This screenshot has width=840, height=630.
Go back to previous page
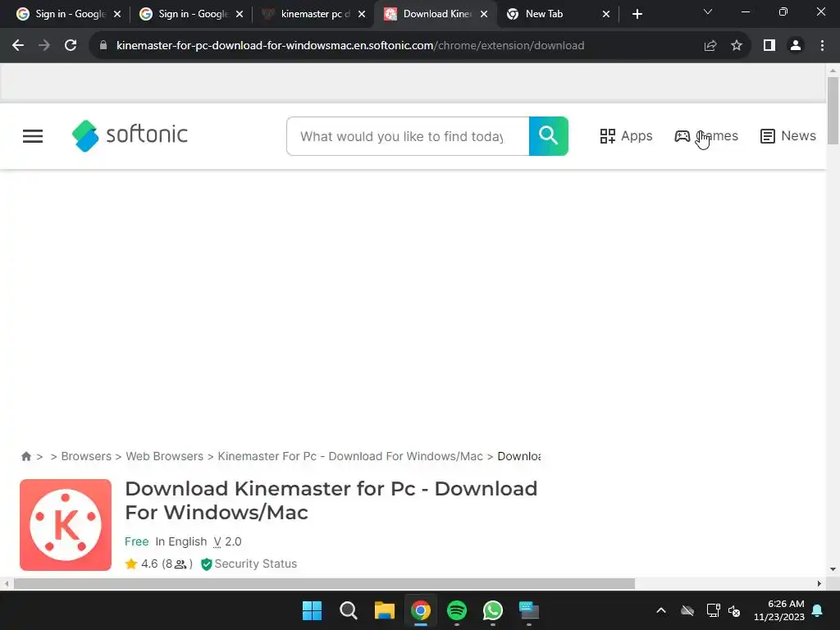tap(18, 46)
